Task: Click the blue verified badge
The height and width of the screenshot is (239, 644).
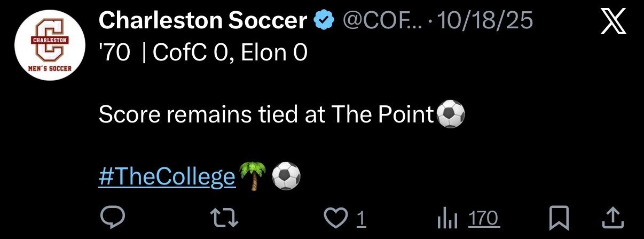Action: tap(324, 21)
